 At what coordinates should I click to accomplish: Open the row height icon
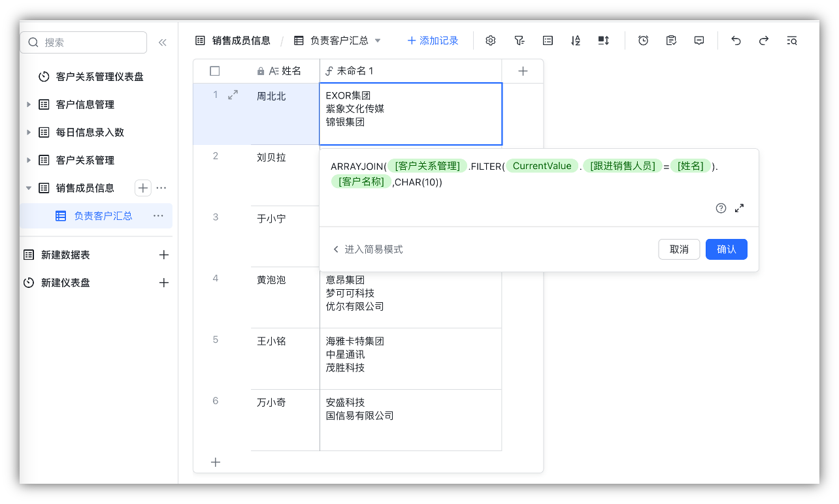604,40
